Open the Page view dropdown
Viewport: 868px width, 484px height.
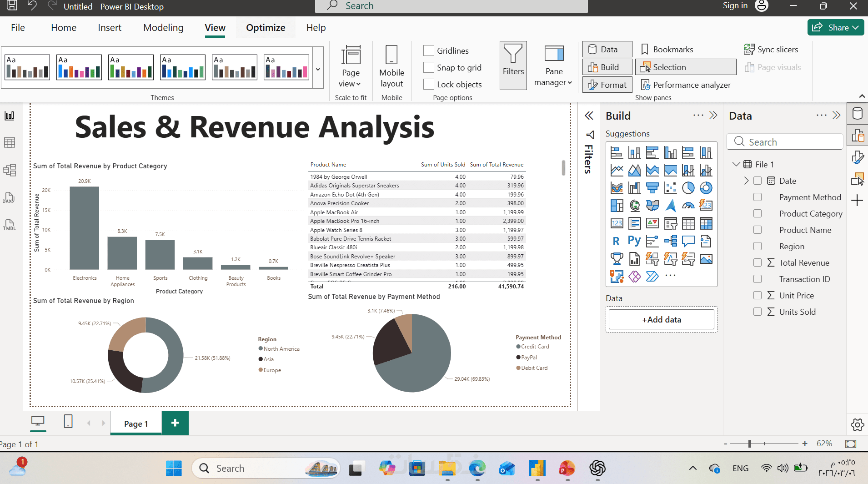pos(351,67)
